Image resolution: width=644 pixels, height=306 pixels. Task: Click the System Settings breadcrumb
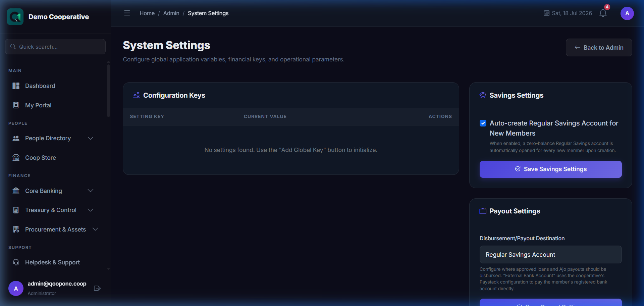(x=208, y=13)
